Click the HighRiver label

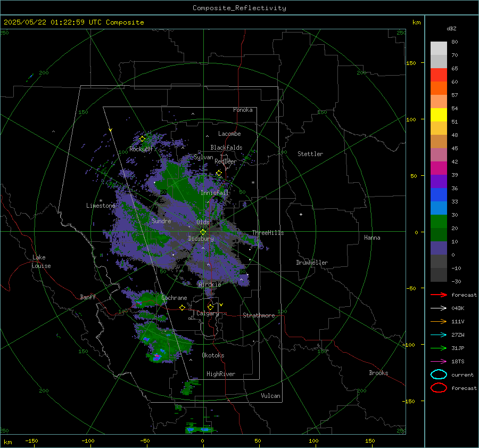pos(221,374)
